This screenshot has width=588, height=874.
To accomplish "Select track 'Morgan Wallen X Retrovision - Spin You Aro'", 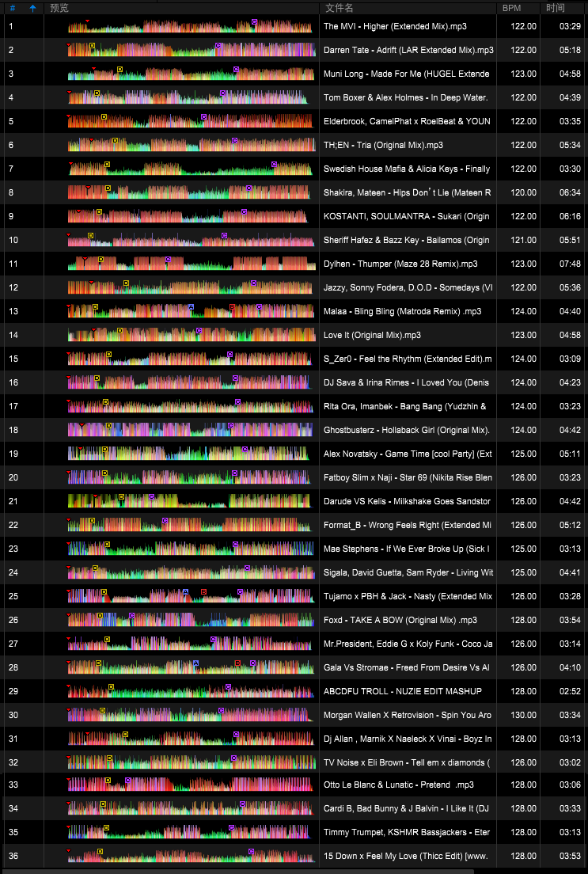I will tap(408, 715).
